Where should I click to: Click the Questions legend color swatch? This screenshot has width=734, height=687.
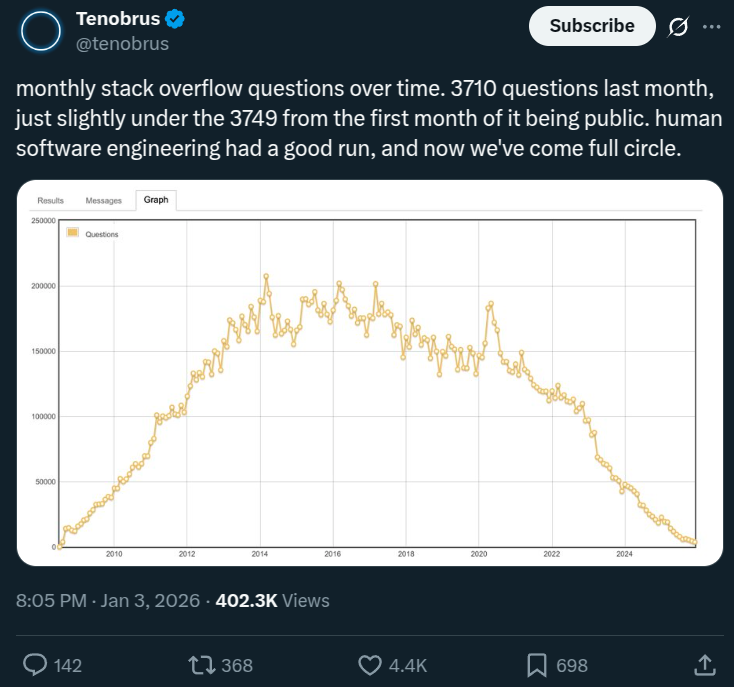(x=73, y=233)
